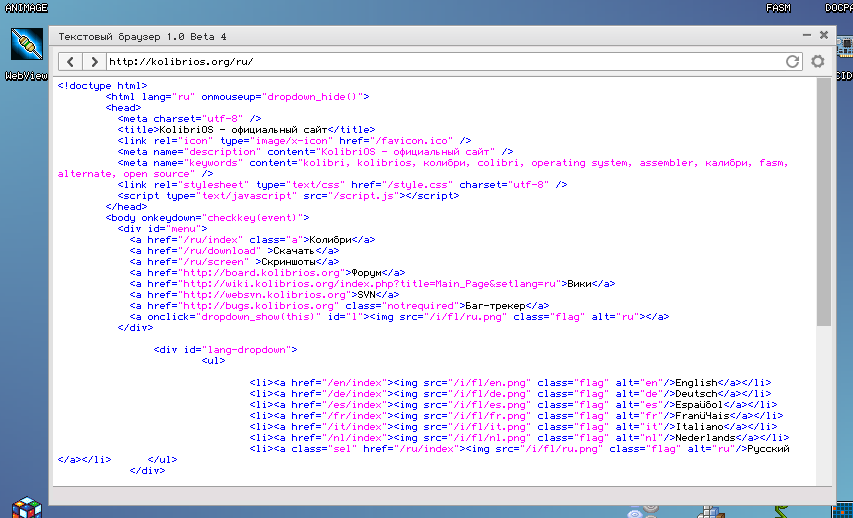This screenshot has width=853, height=518.
Task: Open the Rubik's cube icon on the desktop
Action: pyautogui.click(x=27, y=507)
